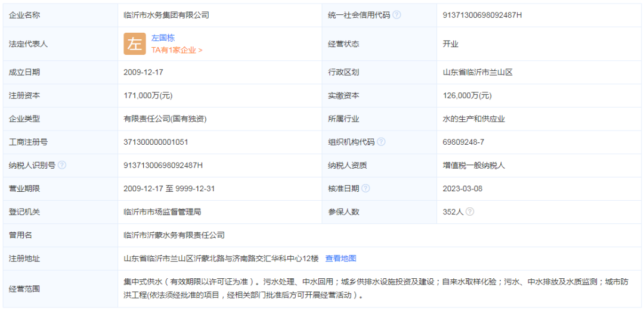Click the 工商注册号 label cell
644x311 pixels.
(x=60, y=142)
